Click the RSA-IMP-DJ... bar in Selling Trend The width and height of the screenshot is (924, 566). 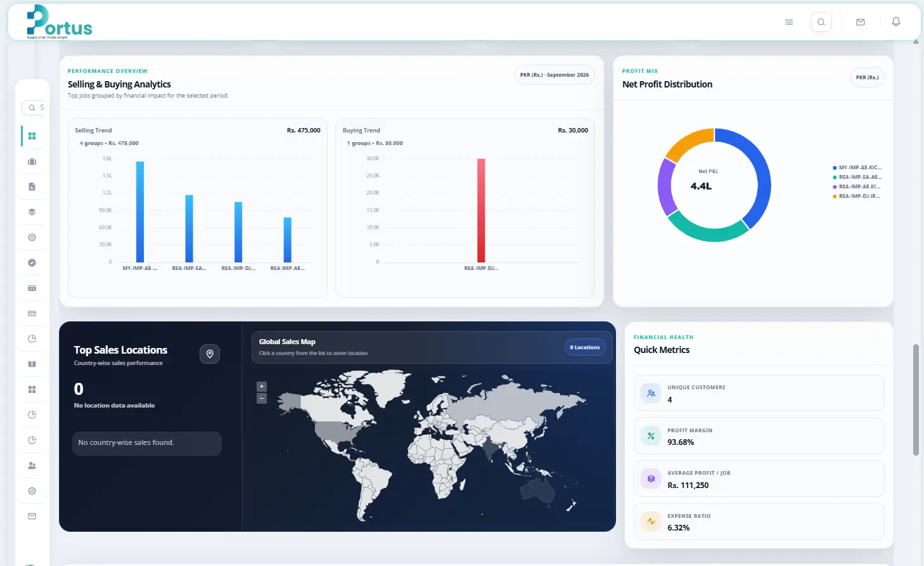pos(238,232)
